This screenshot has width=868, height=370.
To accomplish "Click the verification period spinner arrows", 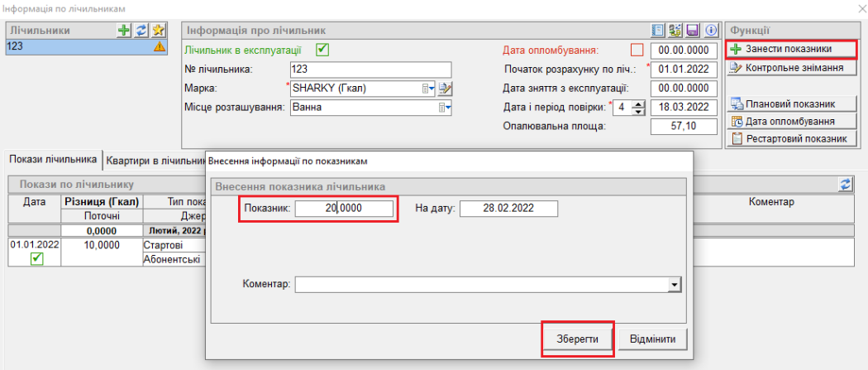I will point(637,107).
